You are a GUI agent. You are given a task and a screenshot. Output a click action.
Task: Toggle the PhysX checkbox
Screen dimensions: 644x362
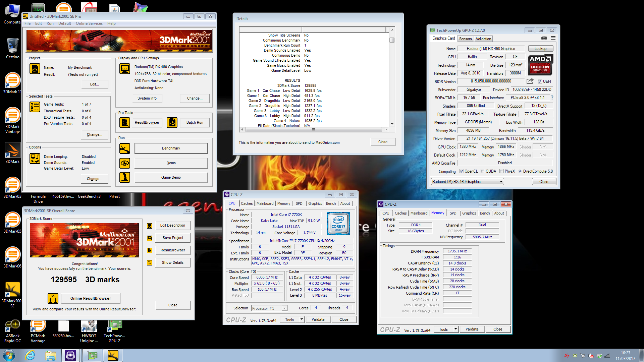pos(501,171)
